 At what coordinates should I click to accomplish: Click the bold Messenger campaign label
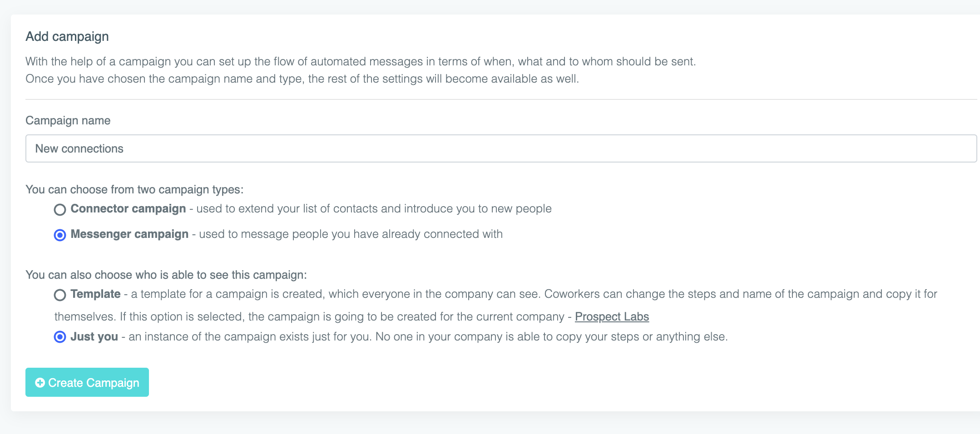(x=129, y=234)
